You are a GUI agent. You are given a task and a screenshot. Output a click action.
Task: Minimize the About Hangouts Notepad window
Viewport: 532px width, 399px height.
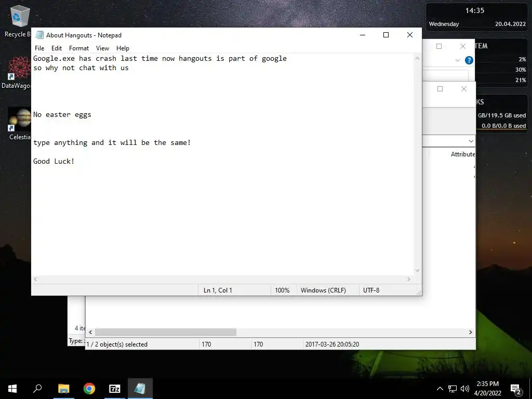pos(362,35)
